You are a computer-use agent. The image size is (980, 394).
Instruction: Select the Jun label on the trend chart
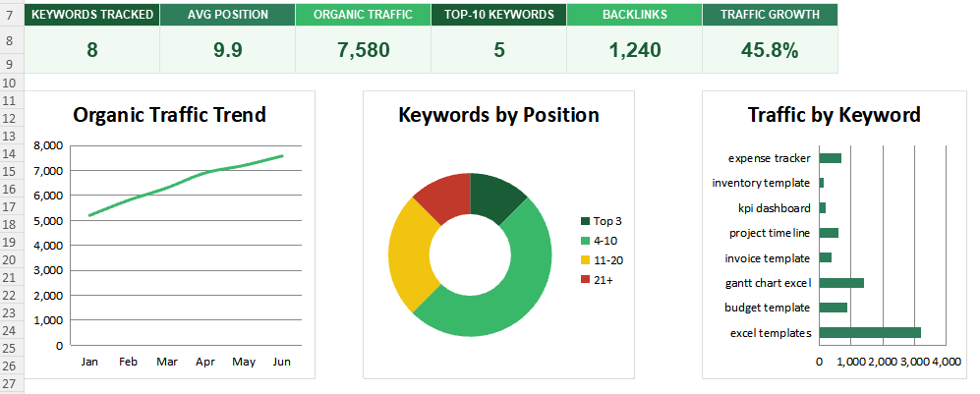click(x=283, y=362)
